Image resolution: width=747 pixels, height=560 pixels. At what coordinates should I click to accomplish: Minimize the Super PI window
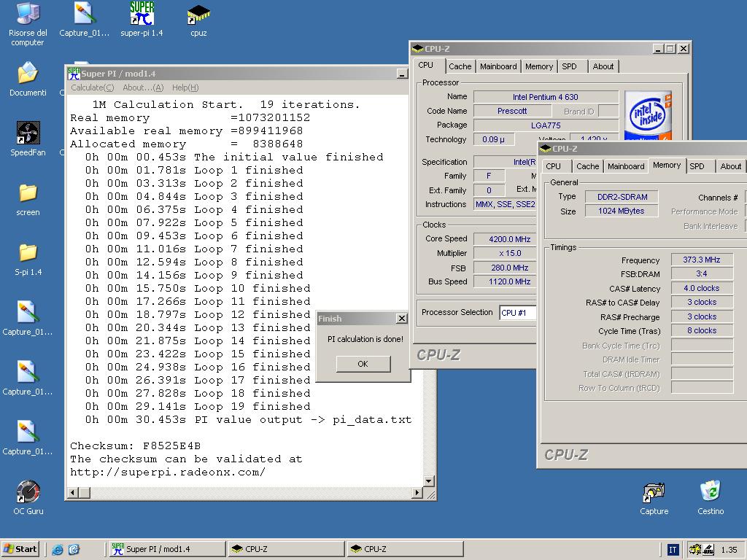(x=402, y=74)
